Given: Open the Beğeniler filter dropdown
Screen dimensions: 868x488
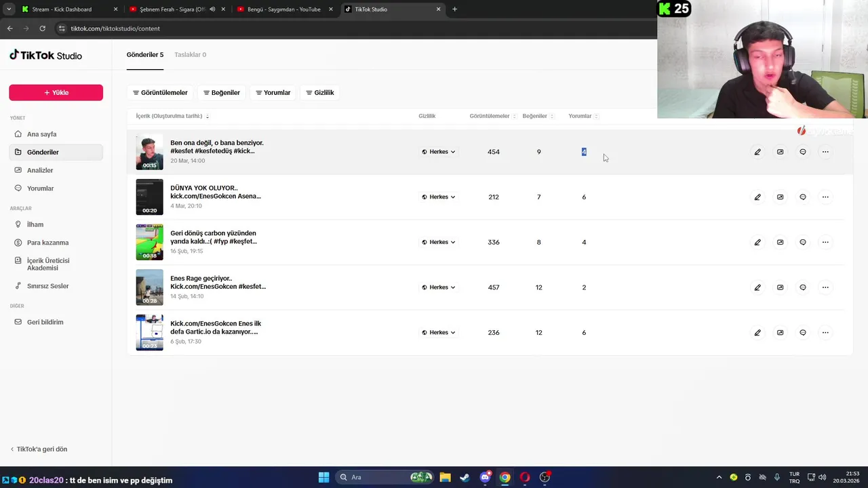Looking at the screenshot, I should pos(222,93).
